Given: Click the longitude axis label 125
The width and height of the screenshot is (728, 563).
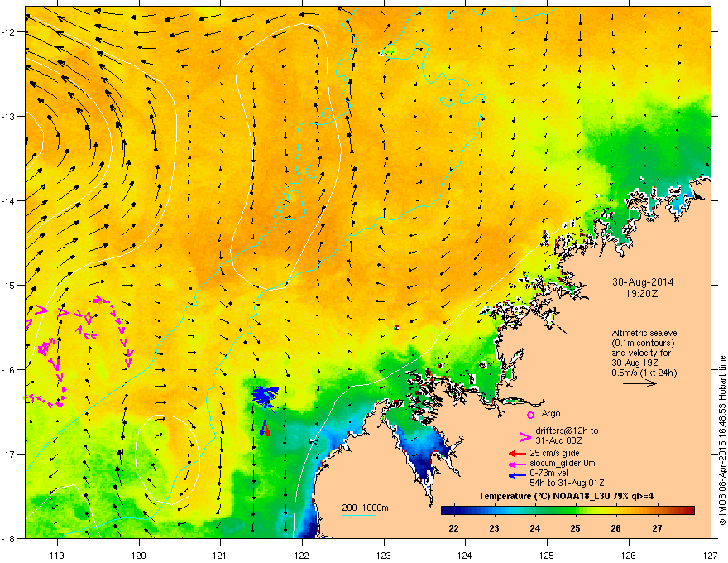Looking at the screenshot, I should point(547,555).
